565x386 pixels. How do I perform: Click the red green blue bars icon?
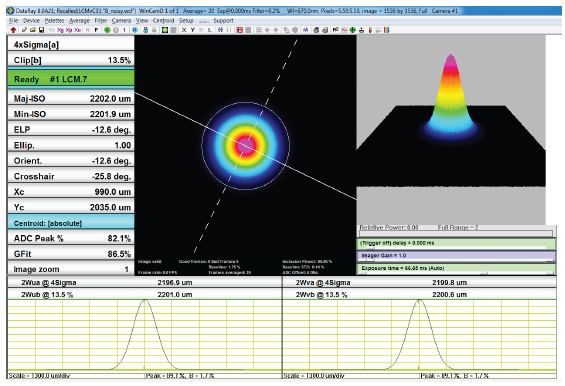387,30
